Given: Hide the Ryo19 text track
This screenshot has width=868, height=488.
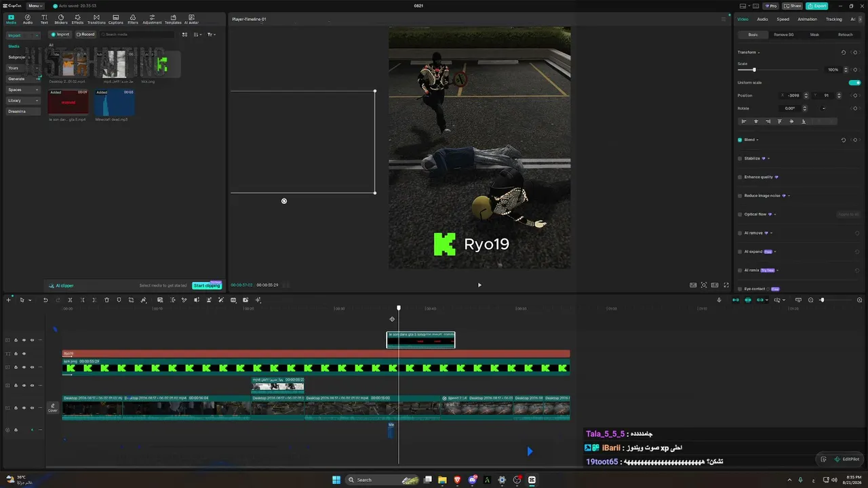Looking at the screenshot, I should tap(24, 354).
